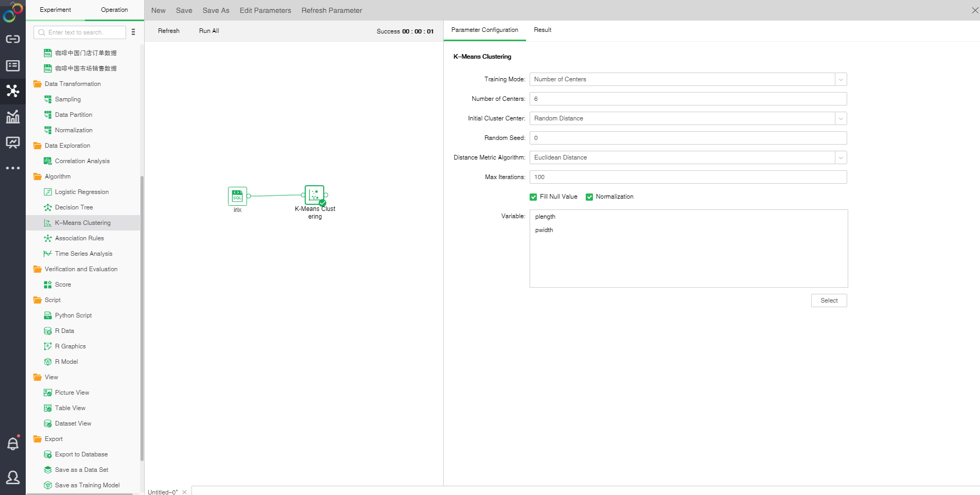The width and height of the screenshot is (980, 495).
Task: Open the notifications bell icon
Action: coord(12,443)
